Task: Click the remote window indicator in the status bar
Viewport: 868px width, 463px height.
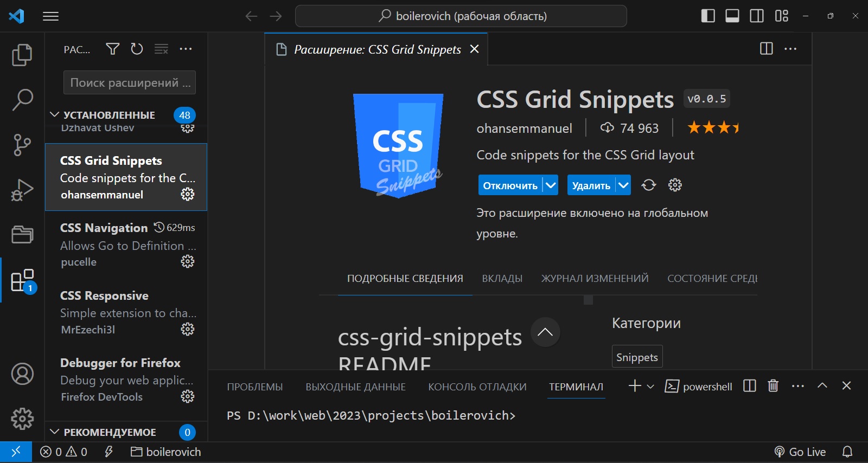Action: [16, 452]
